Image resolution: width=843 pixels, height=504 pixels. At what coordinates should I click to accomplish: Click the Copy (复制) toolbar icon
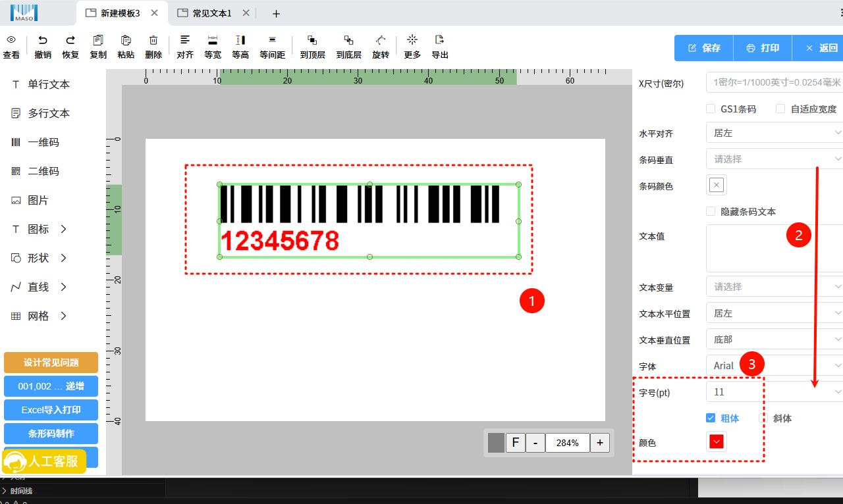point(98,41)
